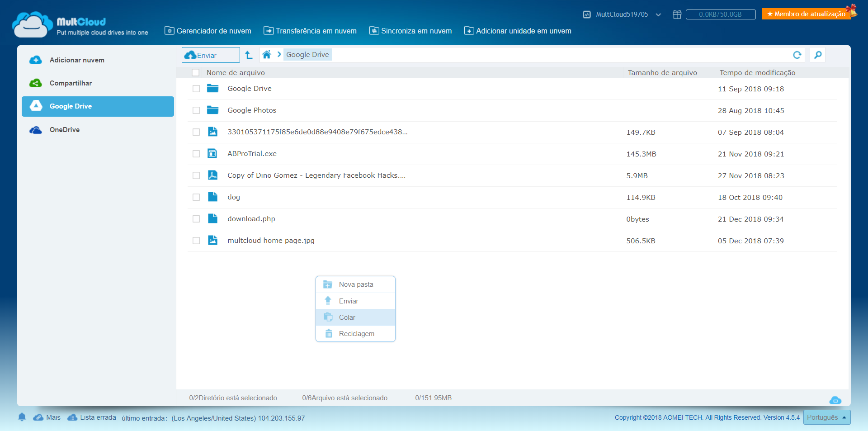Click the ABProTrial.exe application icon

pyautogui.click(x=212, y=153)
